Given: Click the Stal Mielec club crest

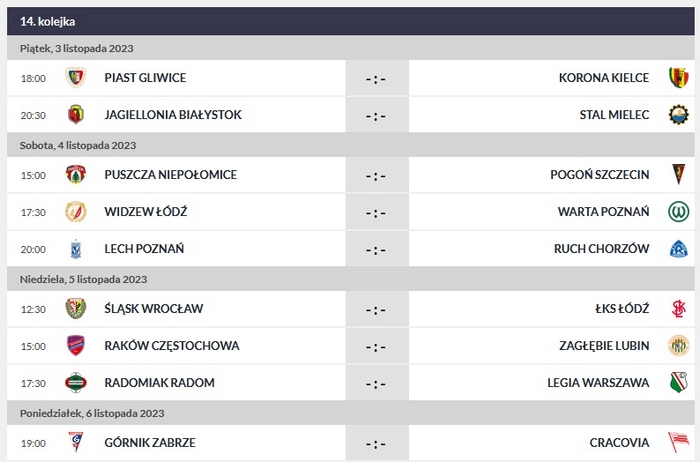Looking at the screenshot, I should pos(678,115).
